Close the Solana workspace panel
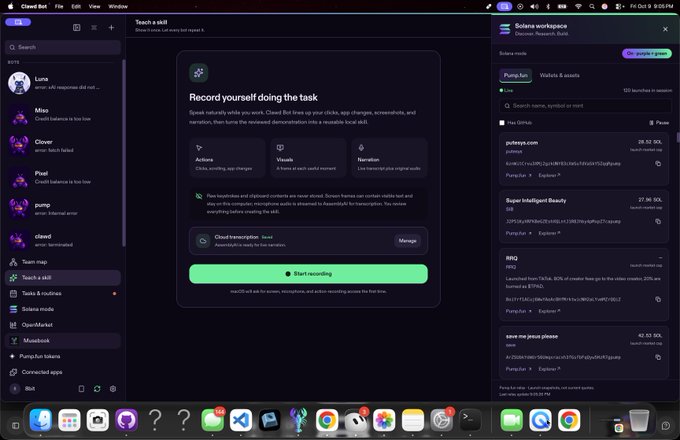This screenshot has width=680, height=440. click(665, 29)
